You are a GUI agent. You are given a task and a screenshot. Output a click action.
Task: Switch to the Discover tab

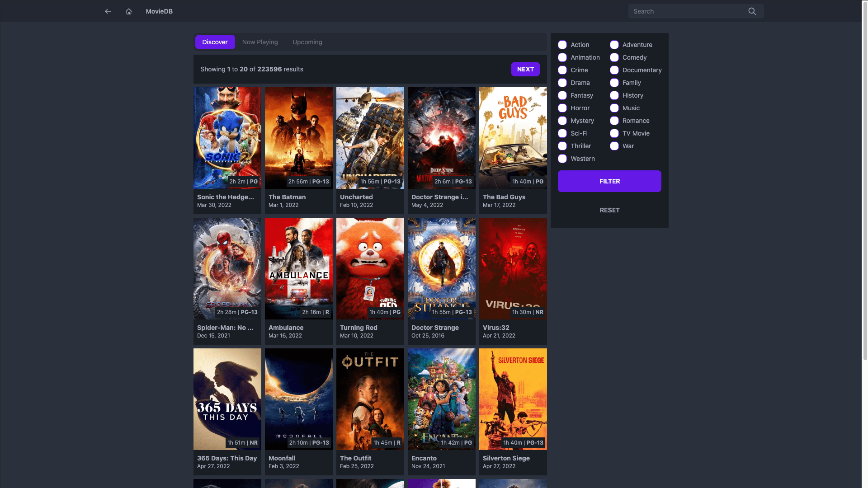click(215, 42)
